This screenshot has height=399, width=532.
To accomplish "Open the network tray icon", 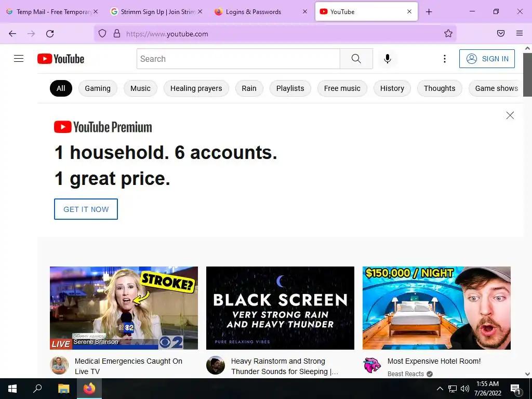I will pos(453,389).
